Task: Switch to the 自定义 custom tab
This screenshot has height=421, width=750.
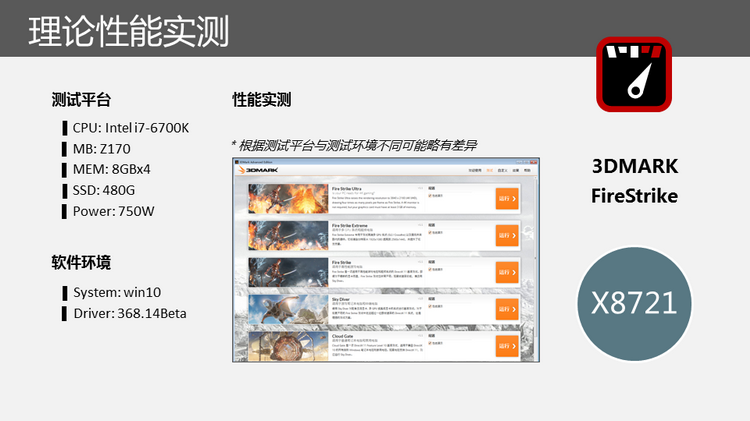Action: (x=503, y=171)
